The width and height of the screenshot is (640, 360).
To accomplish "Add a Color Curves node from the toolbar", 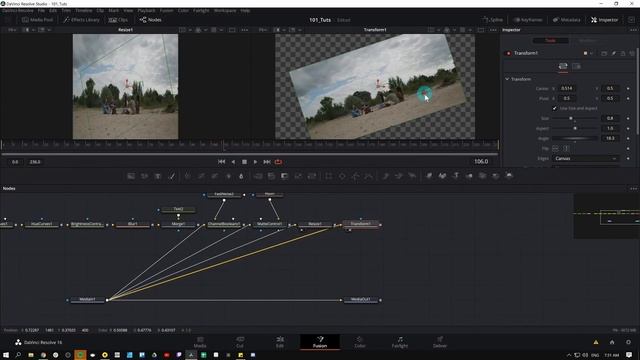I will coord(201,176).
